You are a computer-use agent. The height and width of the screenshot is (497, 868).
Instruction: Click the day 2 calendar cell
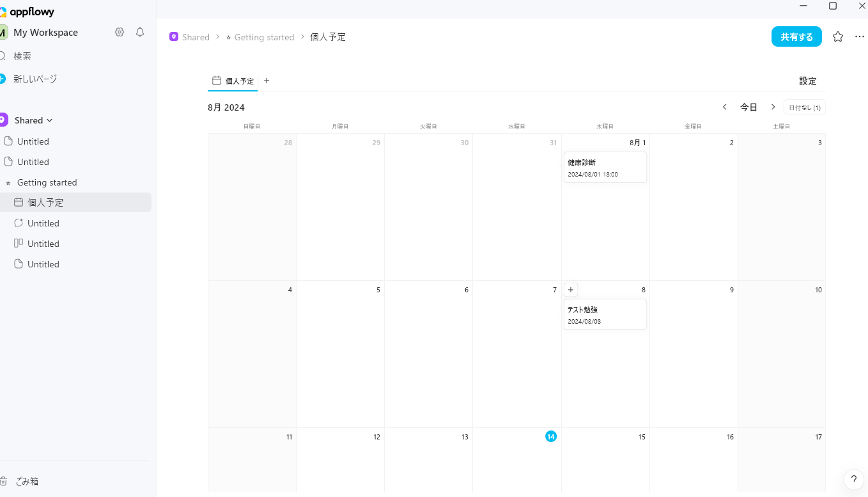694,207
